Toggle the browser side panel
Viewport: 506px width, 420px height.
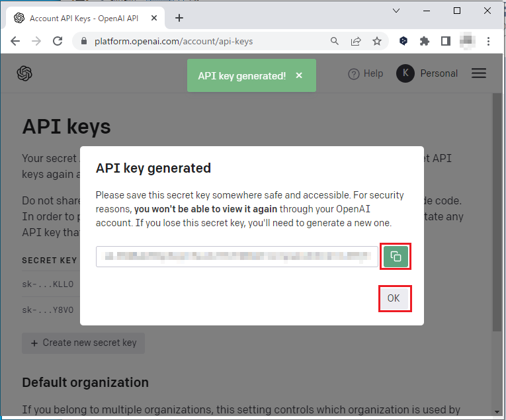tap(446, 41)
